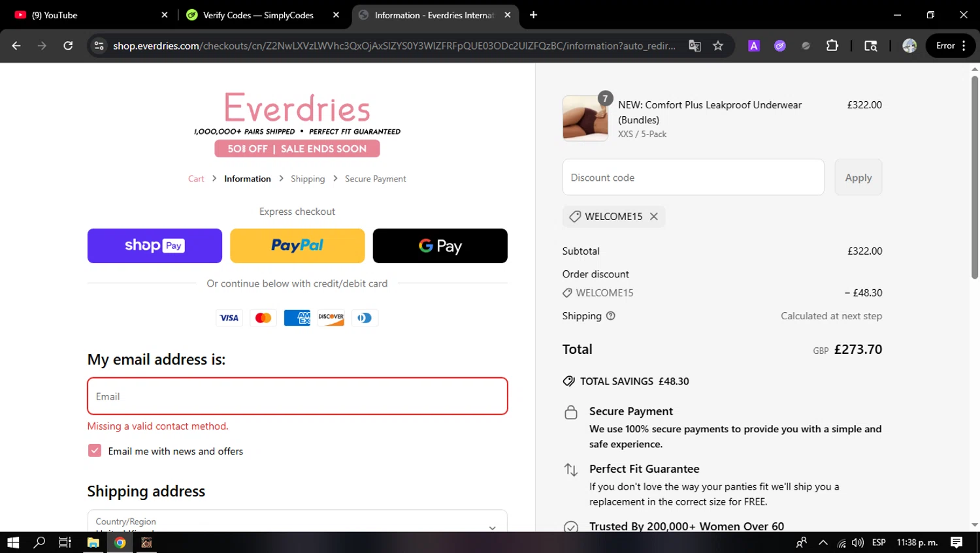Screen dimensions: 980x553
Task: Close the YouTube tab
Action: (x=165, y=15)
